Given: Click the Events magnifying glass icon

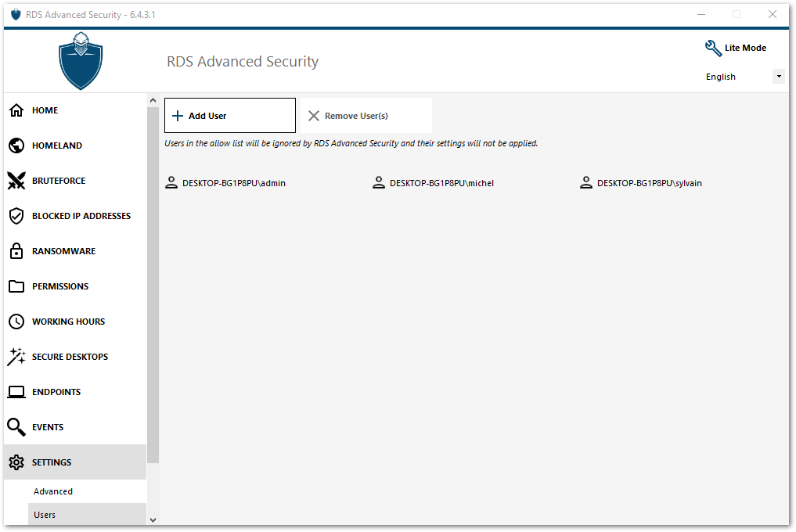Looking at the screenshot, I should [16, 427].
